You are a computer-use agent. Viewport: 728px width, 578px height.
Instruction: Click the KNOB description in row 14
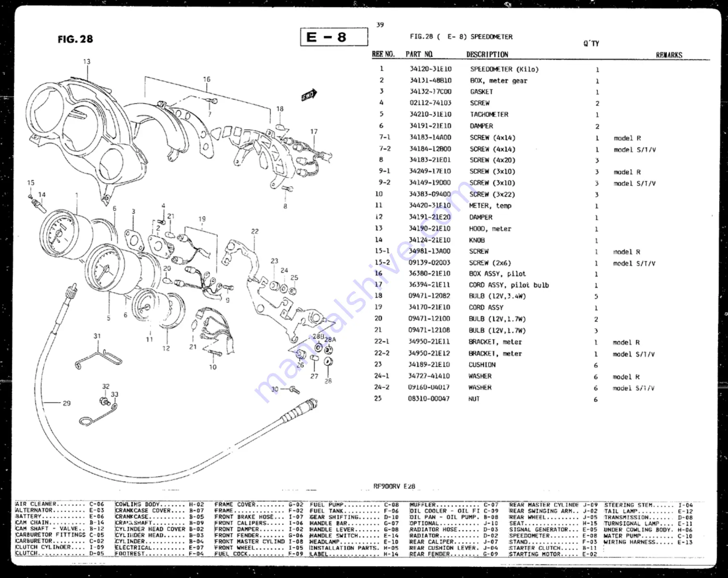tap(477, 240)
